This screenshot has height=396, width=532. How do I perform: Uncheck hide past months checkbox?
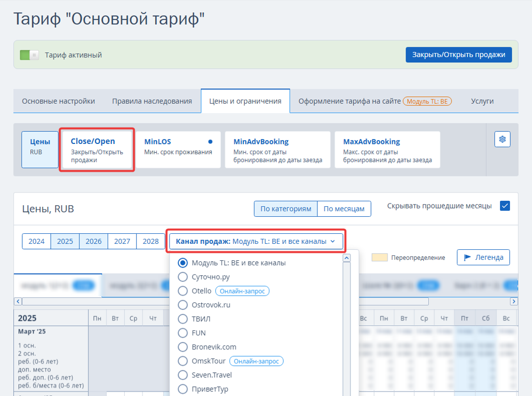pyautogui.click(x=504, y=206)
